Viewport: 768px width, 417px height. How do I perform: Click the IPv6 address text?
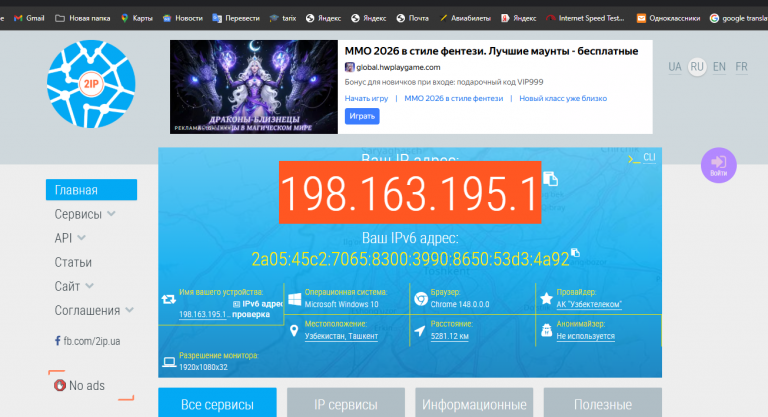pyautogui.click(x=410, y=259)
